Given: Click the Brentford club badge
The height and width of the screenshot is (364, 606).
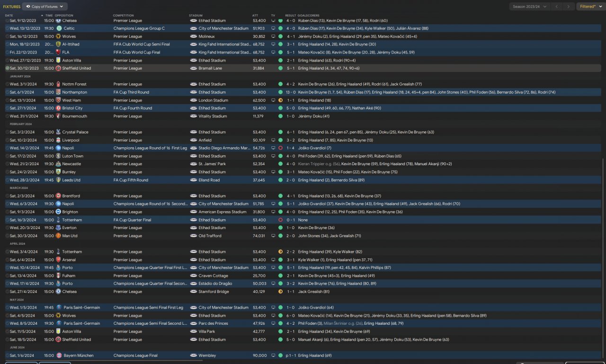Looking at the screenshot, I should coord(59,196).
